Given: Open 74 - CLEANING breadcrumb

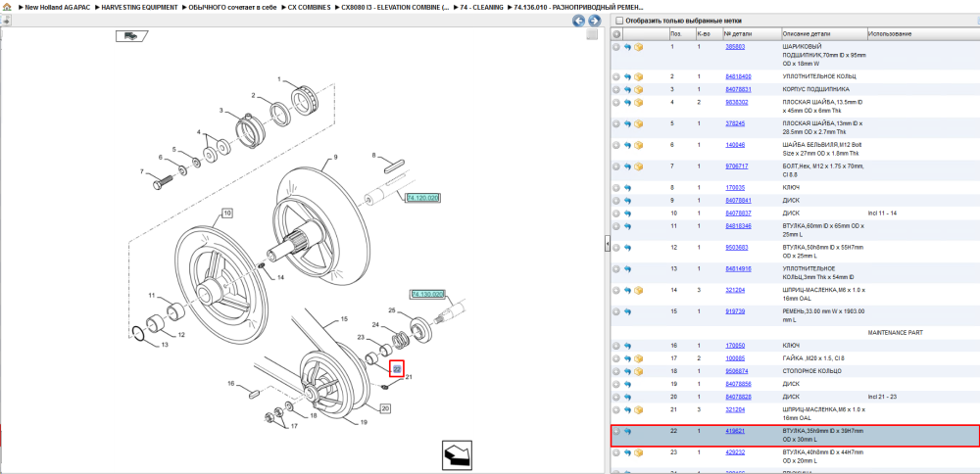Looking at the screenshot, I should pos(481,7).
